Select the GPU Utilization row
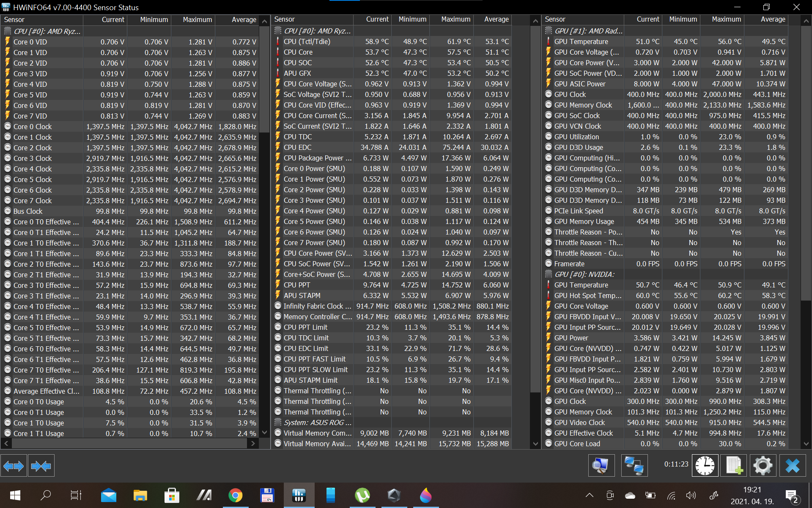Viewport: 812px width, 508px height. click(665, 137)
